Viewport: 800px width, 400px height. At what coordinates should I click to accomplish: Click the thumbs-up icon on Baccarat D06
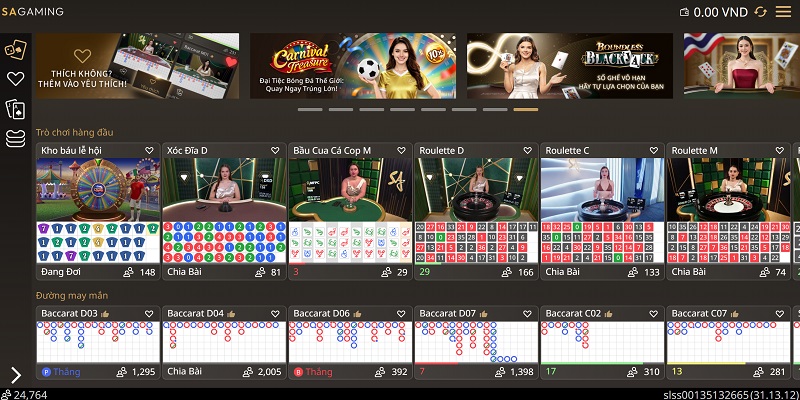(x=357, y=314)
